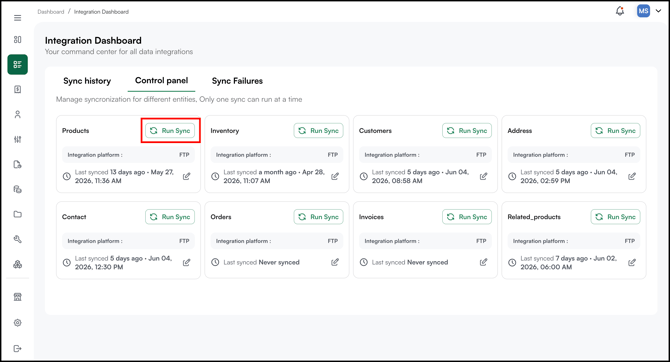Run Sync for Customers
Viewport: 670px width, 362px height.
point(467,131)
